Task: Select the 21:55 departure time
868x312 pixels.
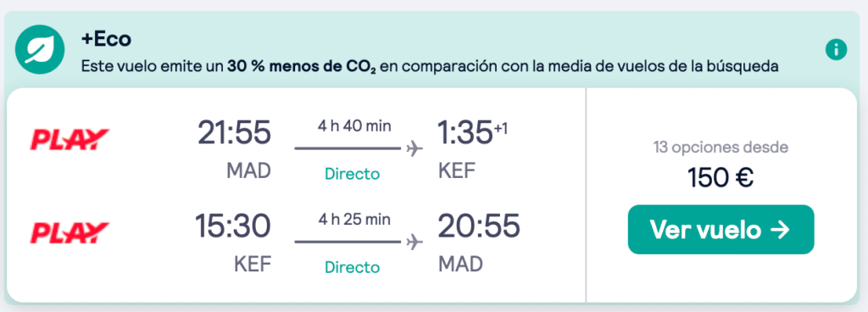Action: 235,134
